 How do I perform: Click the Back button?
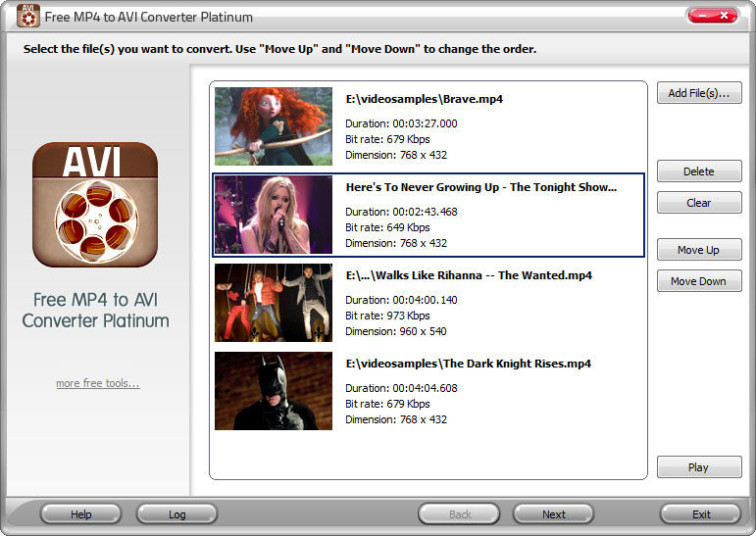460,514
